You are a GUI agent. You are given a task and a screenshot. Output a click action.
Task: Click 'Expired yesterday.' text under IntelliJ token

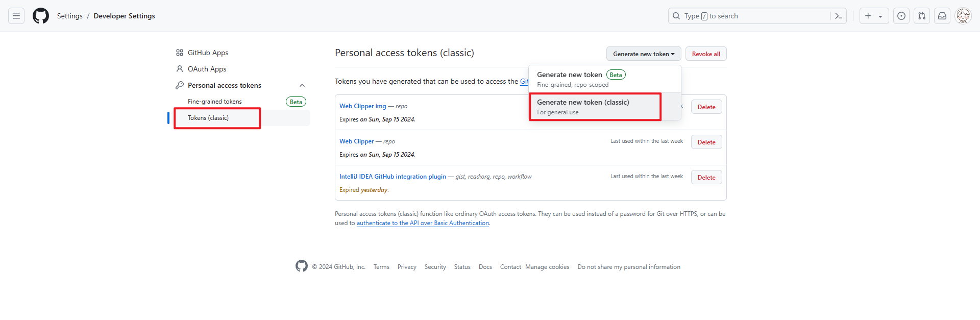click(x=364, y=190)
